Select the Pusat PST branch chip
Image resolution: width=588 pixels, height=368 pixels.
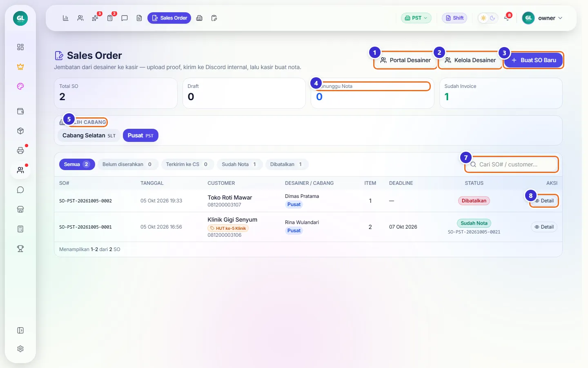140,135
